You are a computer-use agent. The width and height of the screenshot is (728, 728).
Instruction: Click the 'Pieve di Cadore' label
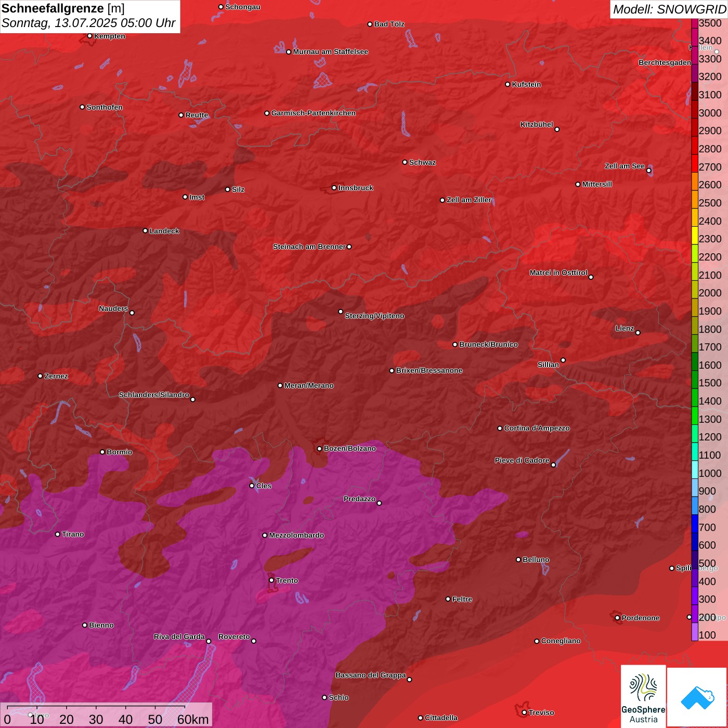click(x=522, y=460)
